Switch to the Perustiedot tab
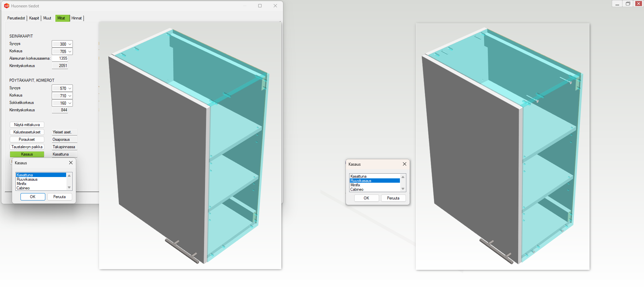The height and width of the screenshot is (291, 644). pyautogui.click(x=16, y=18)
